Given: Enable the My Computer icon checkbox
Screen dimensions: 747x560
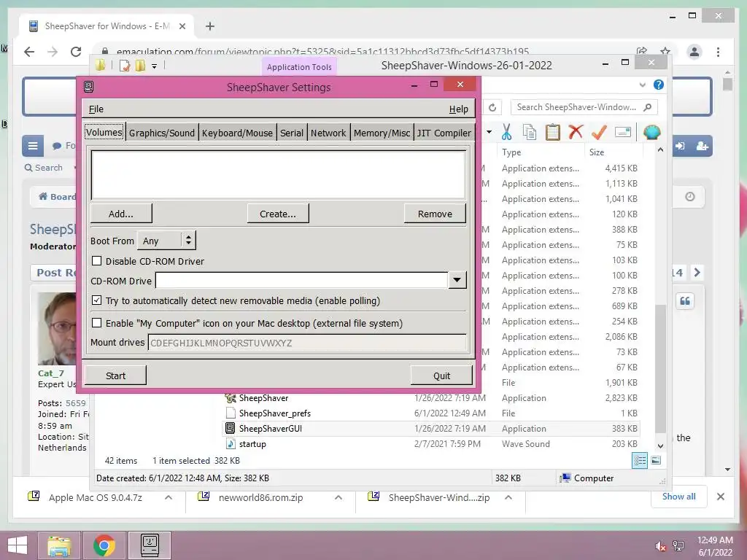Looking at the screenshot, I should pos(97,323).
